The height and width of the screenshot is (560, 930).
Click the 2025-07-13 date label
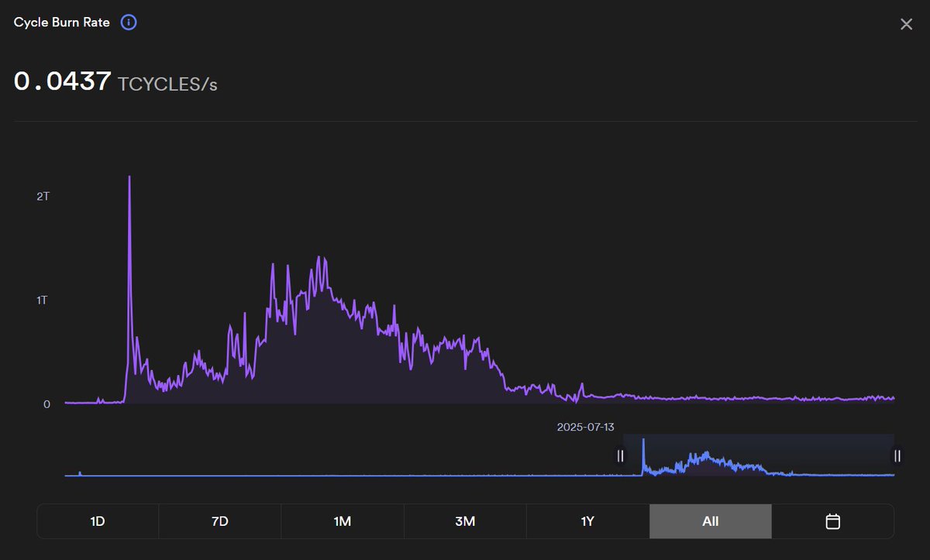pos(585,427)
